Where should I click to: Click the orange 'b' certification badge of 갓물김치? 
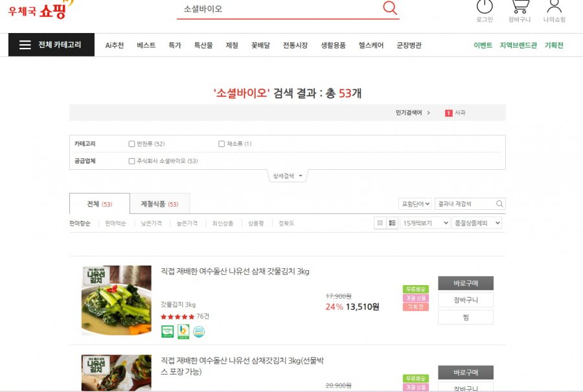[183, 331]
